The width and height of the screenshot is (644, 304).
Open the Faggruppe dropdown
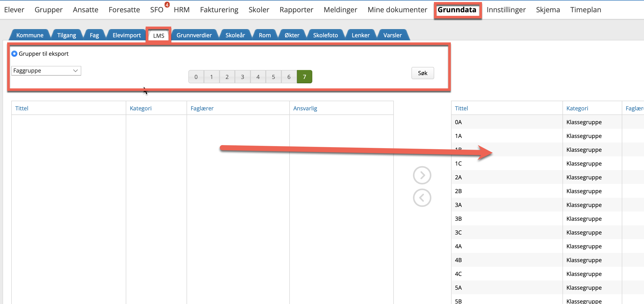pyautogui.click(x=46, y=71)
